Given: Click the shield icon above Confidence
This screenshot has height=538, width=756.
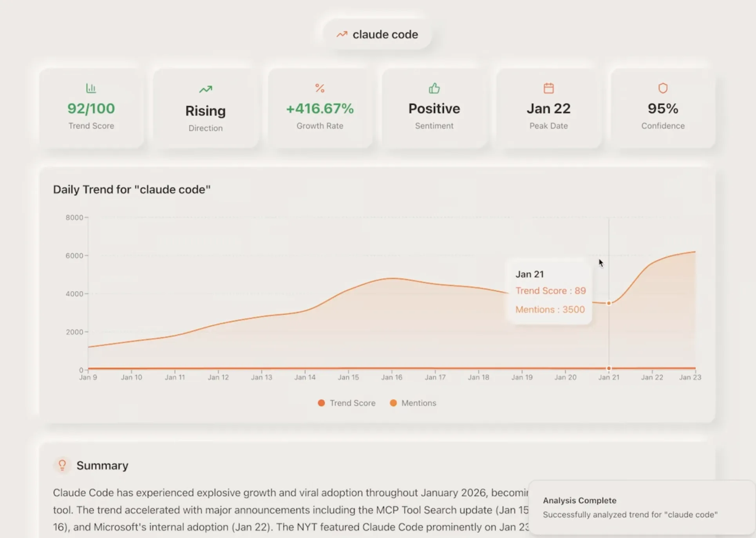Looking at the screenshot, I should (x=663, y=88).
